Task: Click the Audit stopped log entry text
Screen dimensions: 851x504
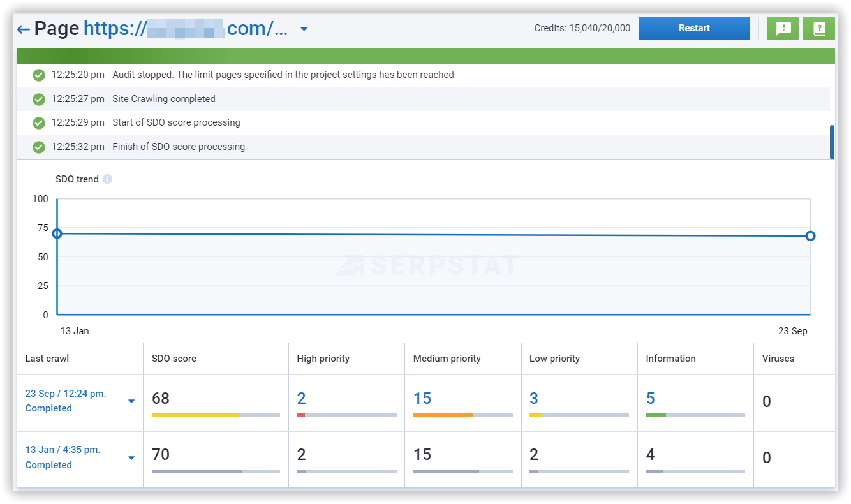Action: click(283, 75)
